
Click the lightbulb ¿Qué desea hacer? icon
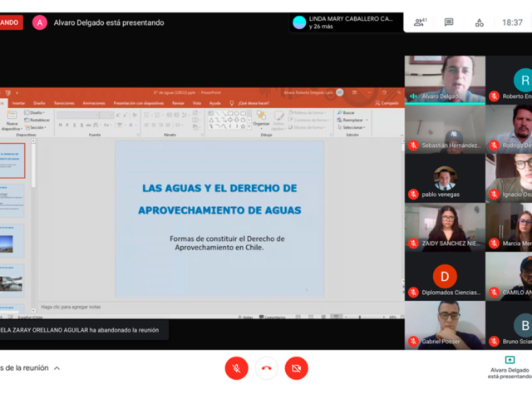[232, 103]
